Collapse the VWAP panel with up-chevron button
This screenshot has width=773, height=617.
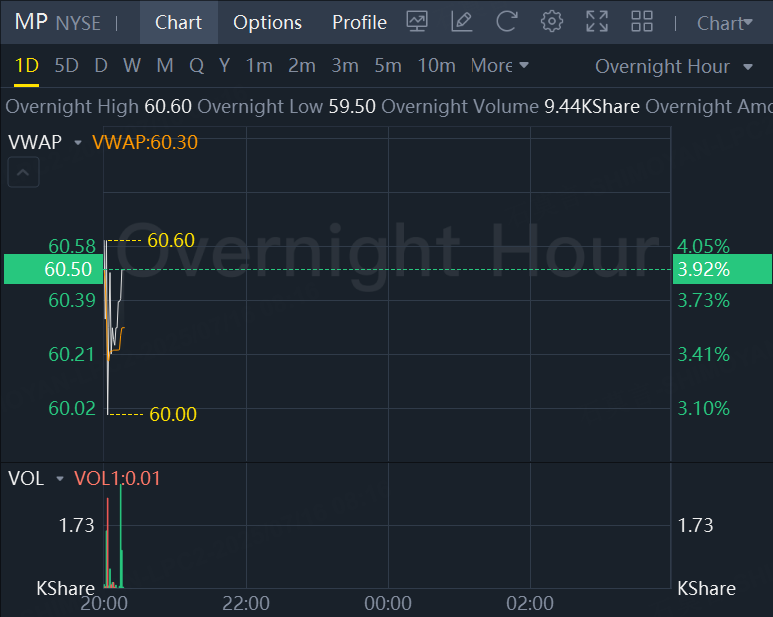pyautogui.click(x=24, y=174)
